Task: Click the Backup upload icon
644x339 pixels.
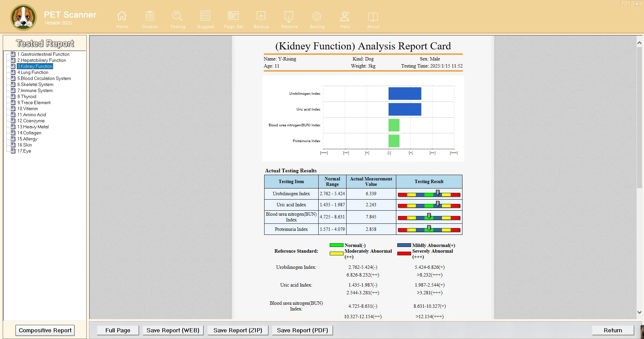Action: click(x=261, y=16)
